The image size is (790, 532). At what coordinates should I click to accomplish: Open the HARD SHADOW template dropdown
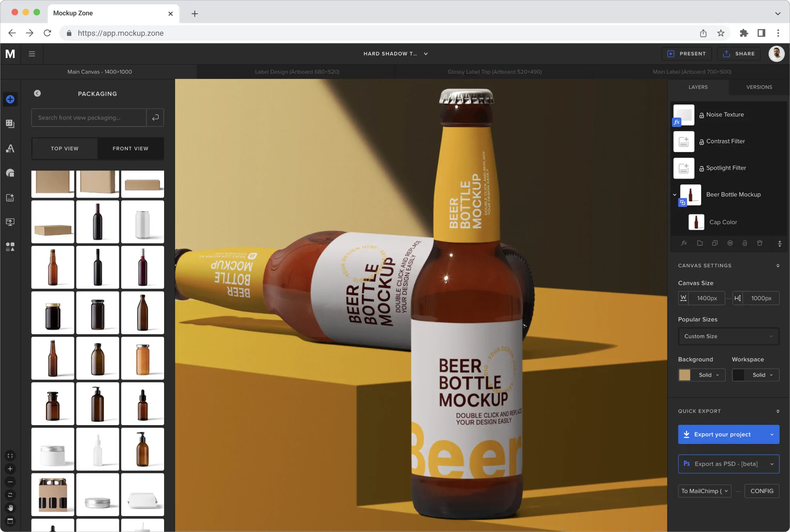pos(395,53)
